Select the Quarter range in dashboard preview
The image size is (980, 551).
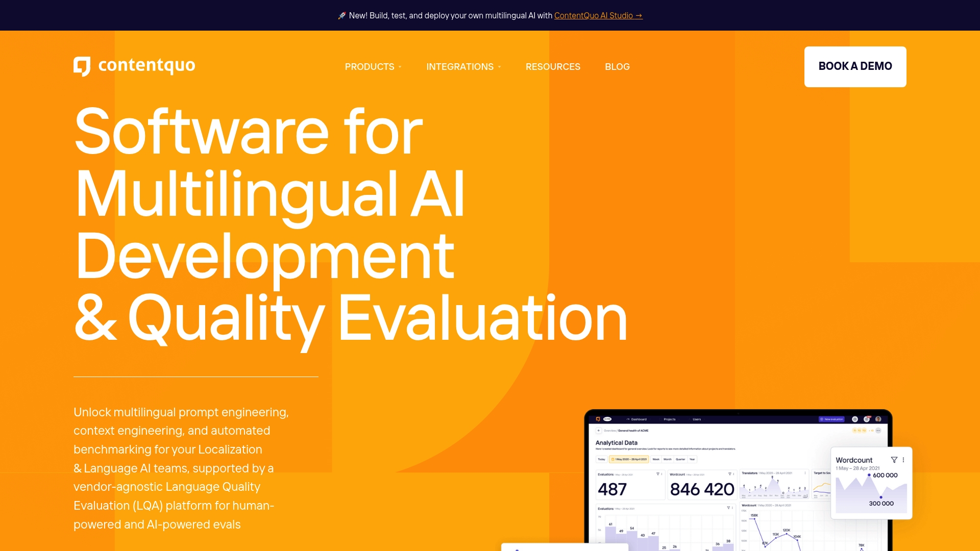click(x=680, y=459)
